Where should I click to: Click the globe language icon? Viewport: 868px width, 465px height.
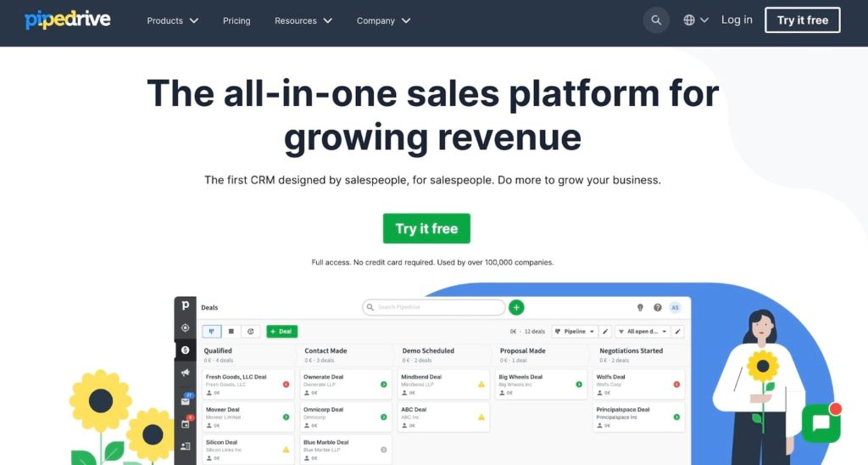click(688, 20)
